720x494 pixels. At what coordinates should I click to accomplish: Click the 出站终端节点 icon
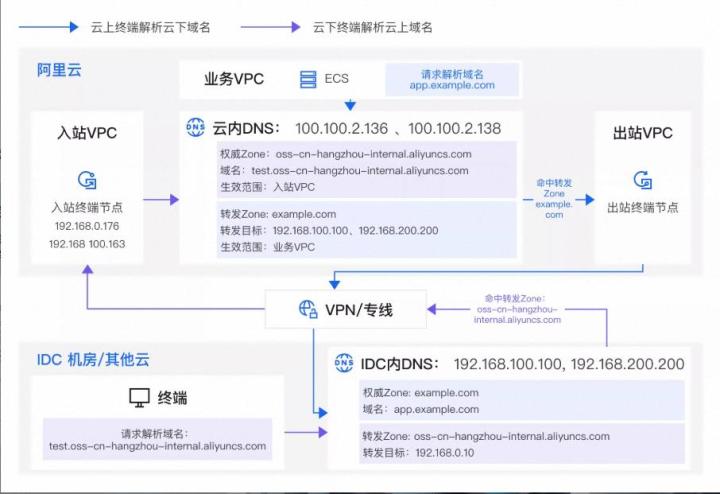point(643,180)
